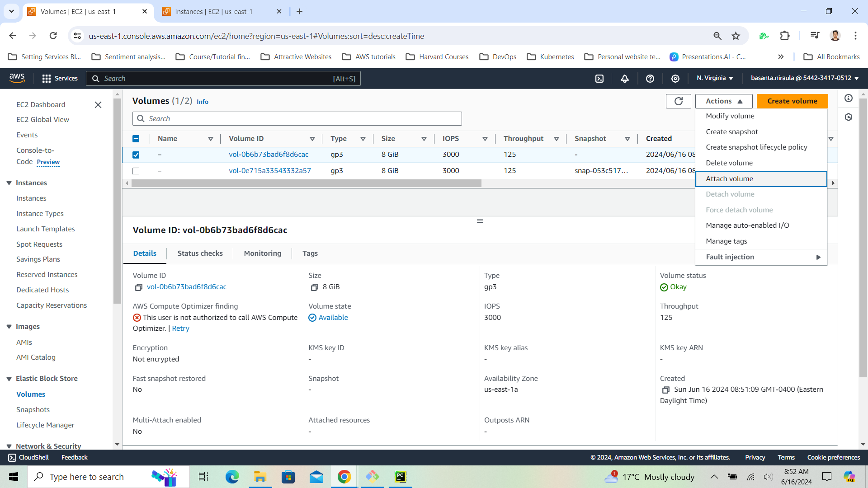Open AWS CloudShell icon in top navigation
This screenshot has width=868, height=488.
tap(599, 79)
